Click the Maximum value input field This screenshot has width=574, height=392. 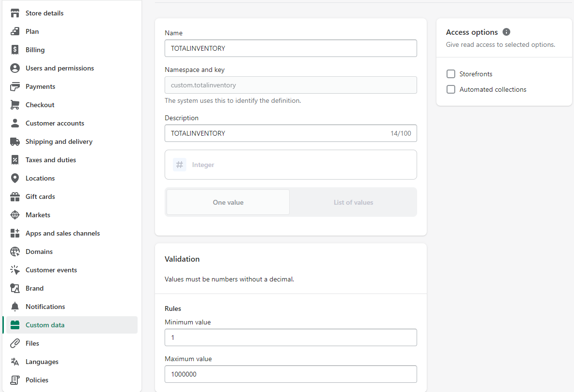(291, 374)
